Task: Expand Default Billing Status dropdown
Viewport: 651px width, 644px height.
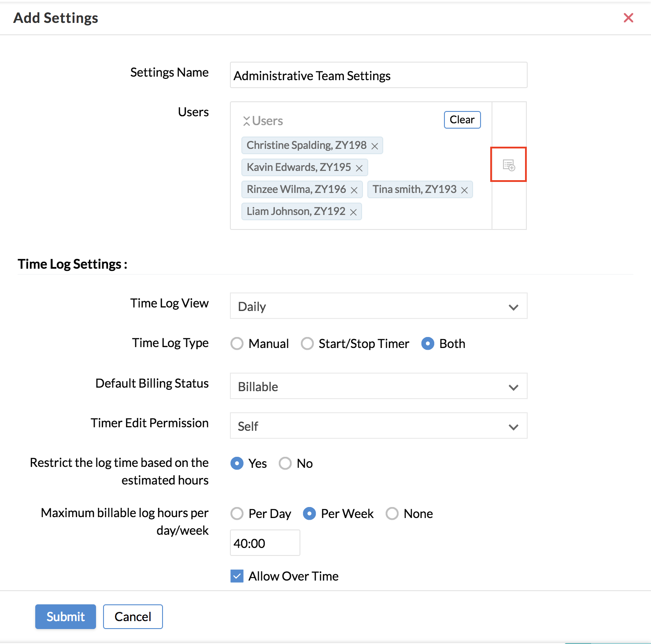Action: pos(378,386)
